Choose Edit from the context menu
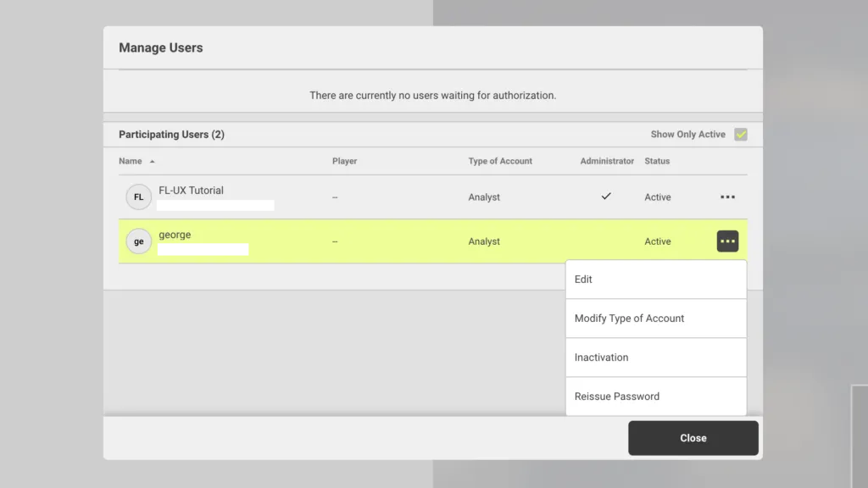 [x=656, y=280]
